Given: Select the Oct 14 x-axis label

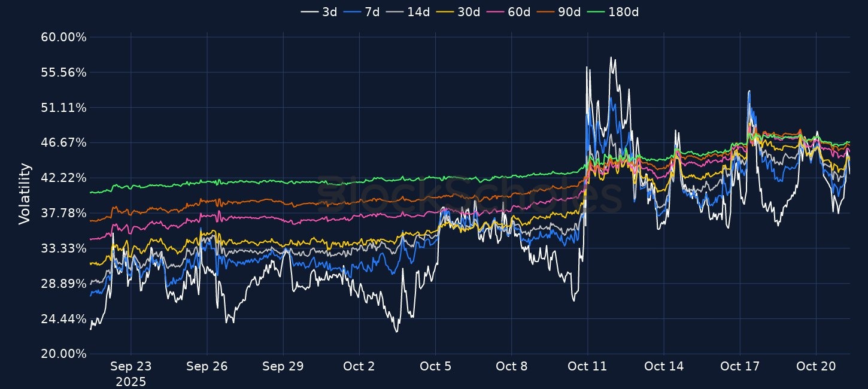Looking at the screenshot, I should point(663,367).
